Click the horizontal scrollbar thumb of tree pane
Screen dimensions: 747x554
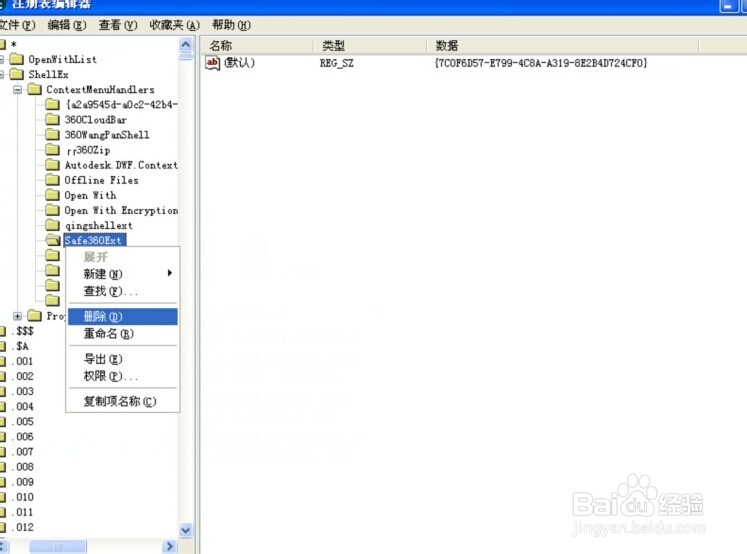tap(58, 546)
